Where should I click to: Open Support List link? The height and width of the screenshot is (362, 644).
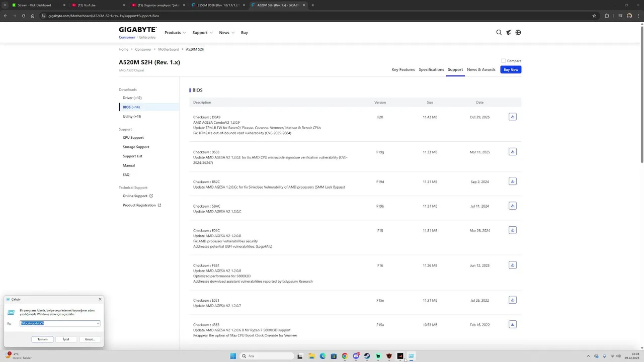[x=132, y=156]
